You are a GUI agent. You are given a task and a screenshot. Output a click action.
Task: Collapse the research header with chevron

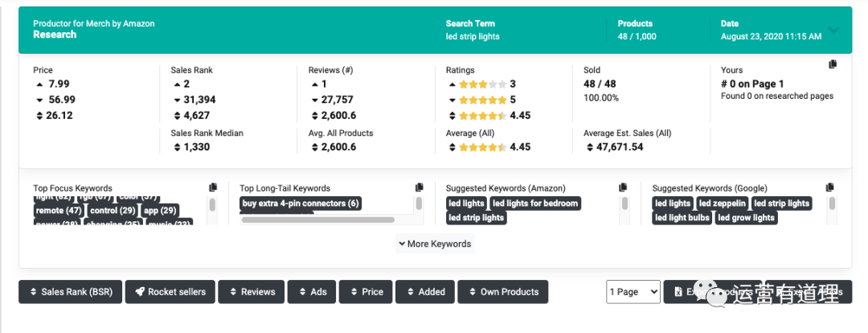[x=833, y=31]
